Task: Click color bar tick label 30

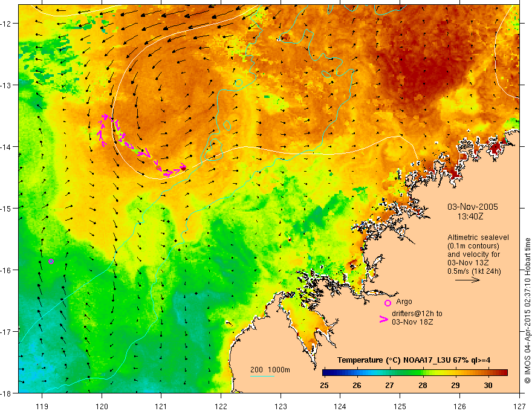Action: click(x=488, y=386)
